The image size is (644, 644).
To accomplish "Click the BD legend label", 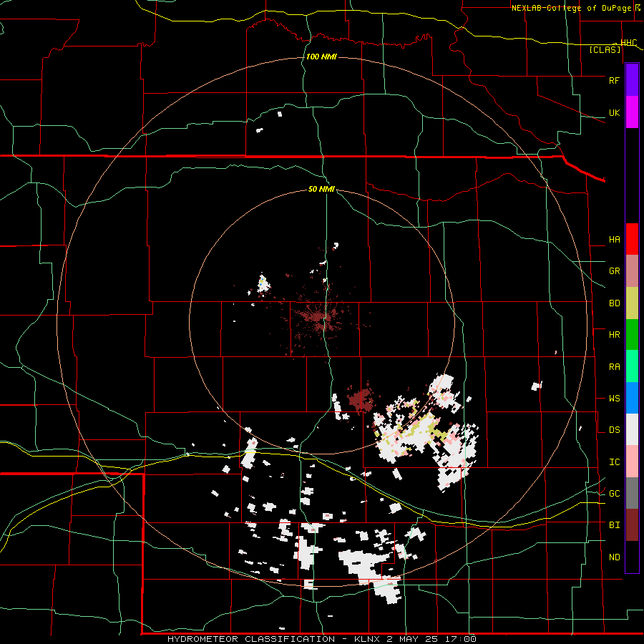I will (x=614, y=303).
